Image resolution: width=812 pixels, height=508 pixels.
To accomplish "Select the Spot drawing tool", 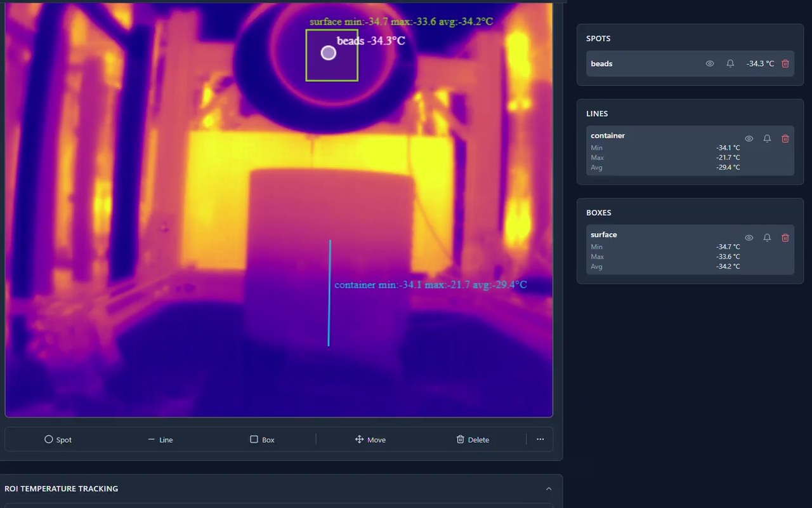I will click(x=58, y=439).
